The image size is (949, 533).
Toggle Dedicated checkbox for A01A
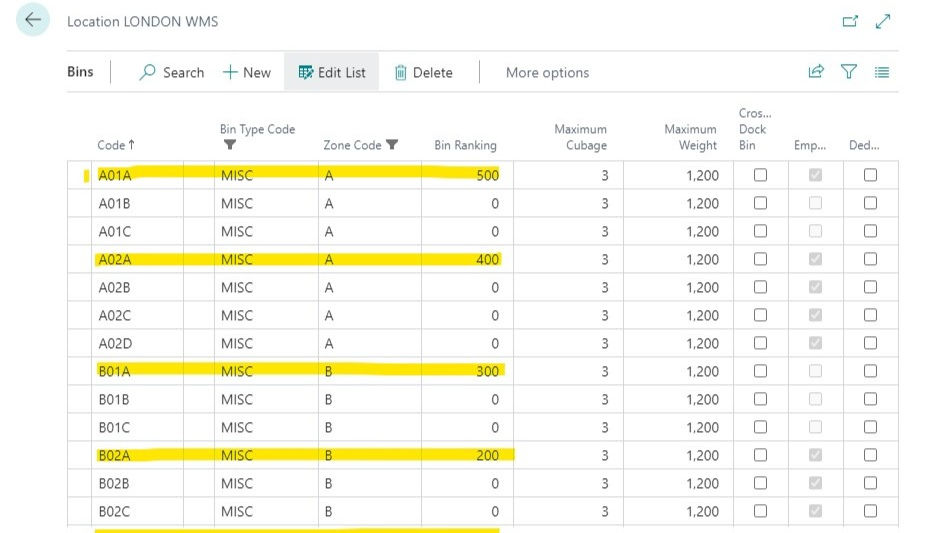click(x=870, y=175)
